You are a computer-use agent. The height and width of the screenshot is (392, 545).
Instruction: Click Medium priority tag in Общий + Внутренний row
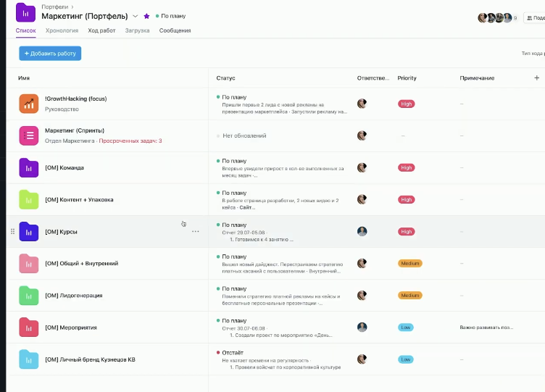409,264
